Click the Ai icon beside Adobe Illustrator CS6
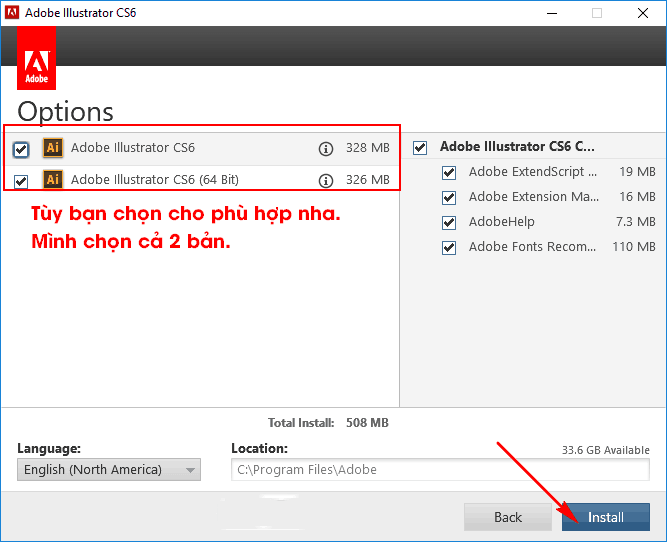Viewport: 667px width, 542px height. (x=53, y=148)
